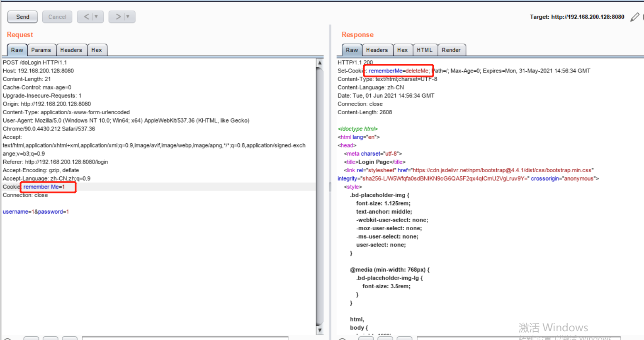
Task: Click the <head> tag line
Action: (347, 145)
